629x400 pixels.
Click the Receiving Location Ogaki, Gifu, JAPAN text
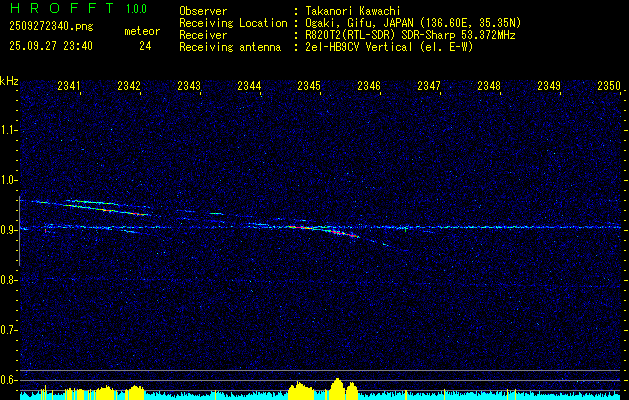click(413, 23)
